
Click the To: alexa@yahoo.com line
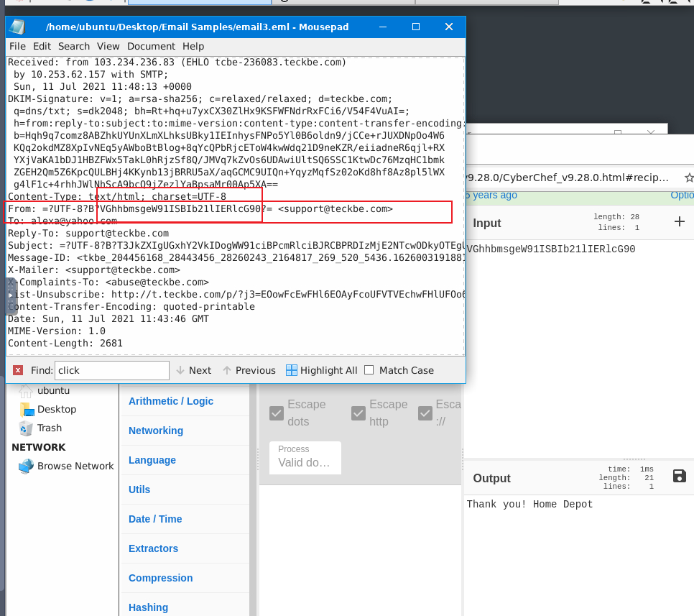[63, 221]
